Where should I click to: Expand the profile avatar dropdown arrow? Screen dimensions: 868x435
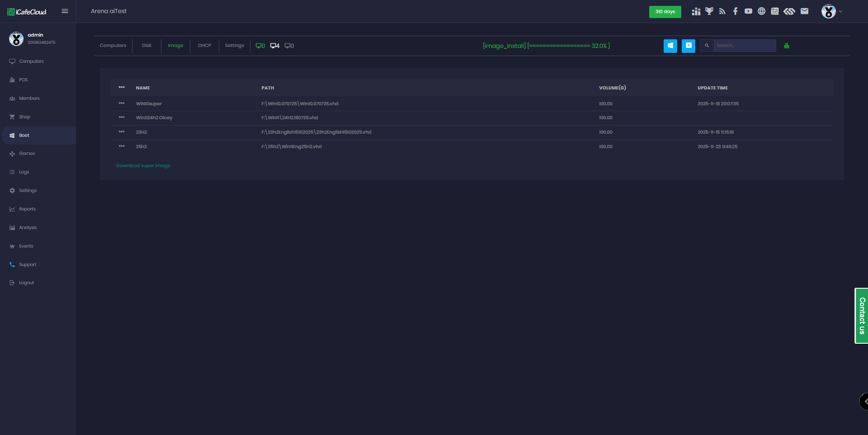(840, 11)
